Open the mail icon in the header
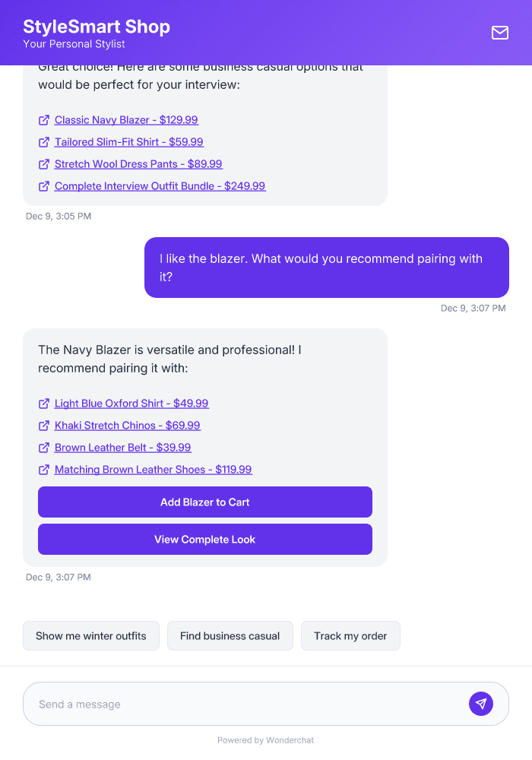 (500, 33)
